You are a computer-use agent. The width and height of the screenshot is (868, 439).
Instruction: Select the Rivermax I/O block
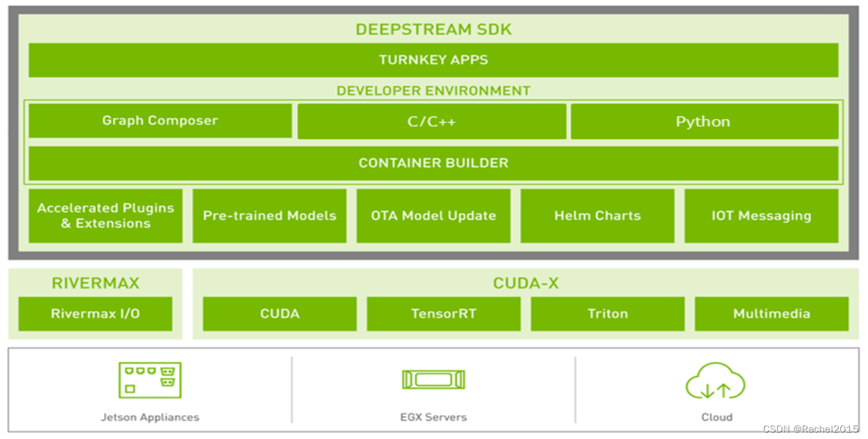(95, 313)
